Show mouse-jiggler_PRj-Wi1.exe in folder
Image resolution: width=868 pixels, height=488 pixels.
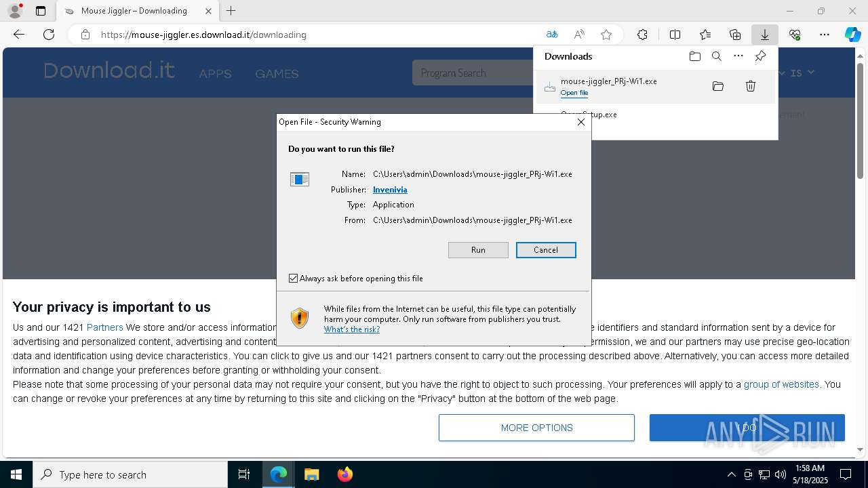tap(718, 86)
